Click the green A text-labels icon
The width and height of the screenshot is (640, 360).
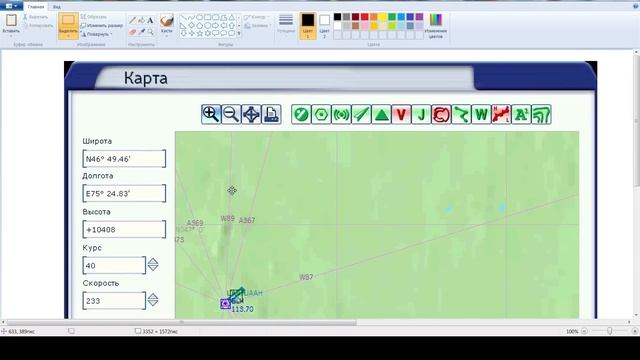[x=521, y=114]
